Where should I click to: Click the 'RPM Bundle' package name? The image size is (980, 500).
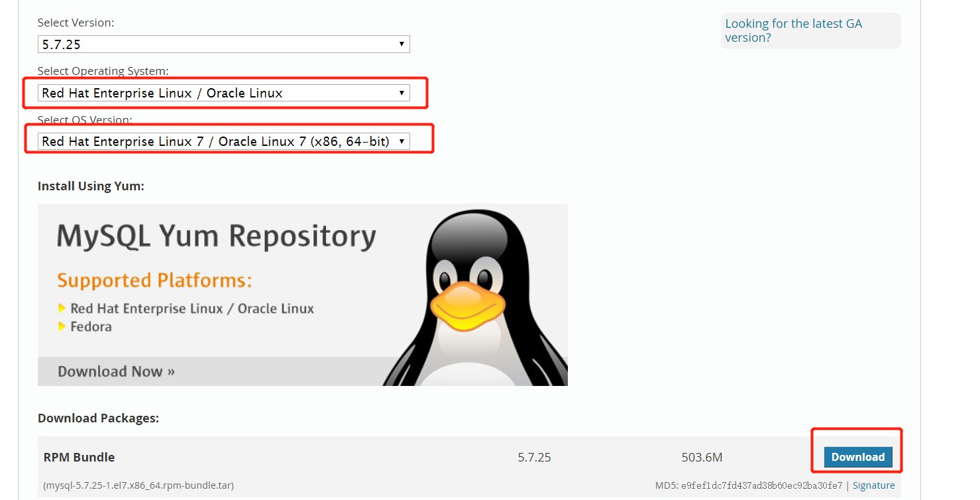pos(79,457)
